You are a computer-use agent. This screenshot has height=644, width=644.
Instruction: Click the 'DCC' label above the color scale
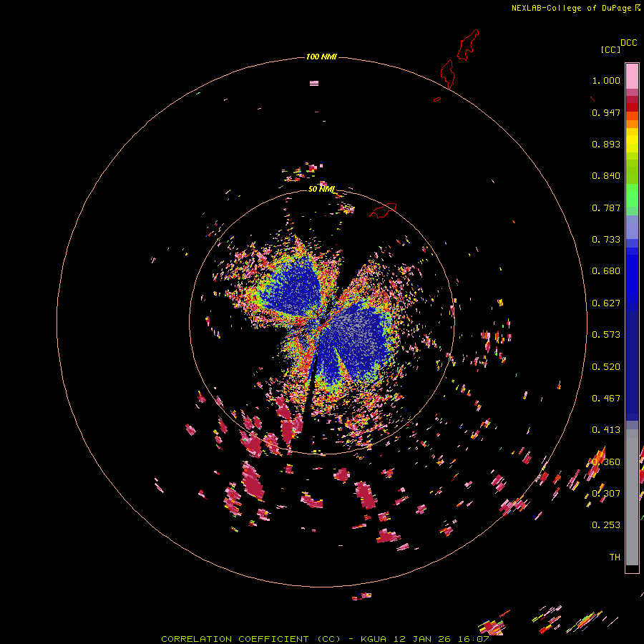[x=629, y=43]
